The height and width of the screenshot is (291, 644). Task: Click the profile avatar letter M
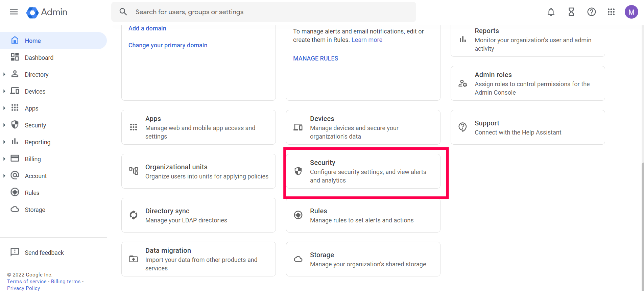(x=631, y=12)
